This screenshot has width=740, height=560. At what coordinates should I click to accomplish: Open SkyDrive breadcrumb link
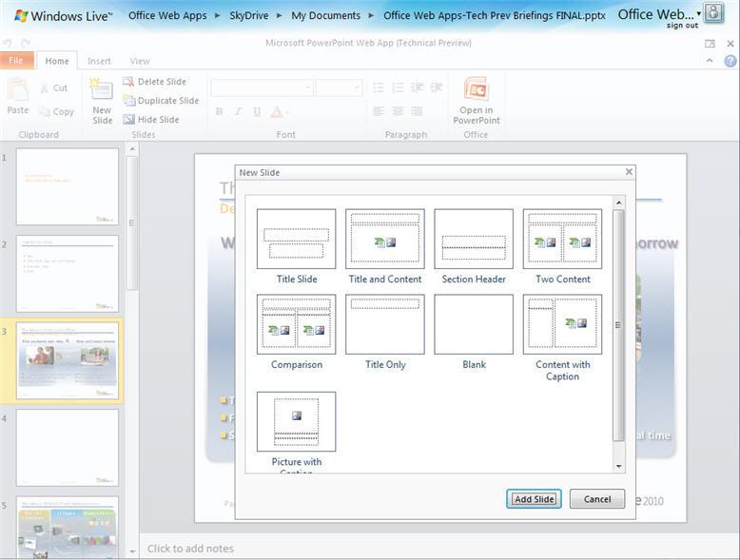[249, 15]
